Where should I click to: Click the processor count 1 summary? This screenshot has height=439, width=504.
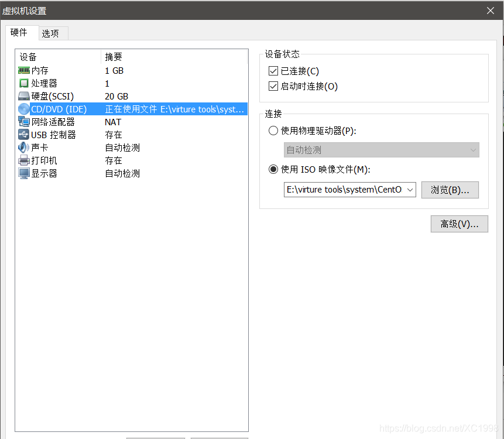click(107, 84)
